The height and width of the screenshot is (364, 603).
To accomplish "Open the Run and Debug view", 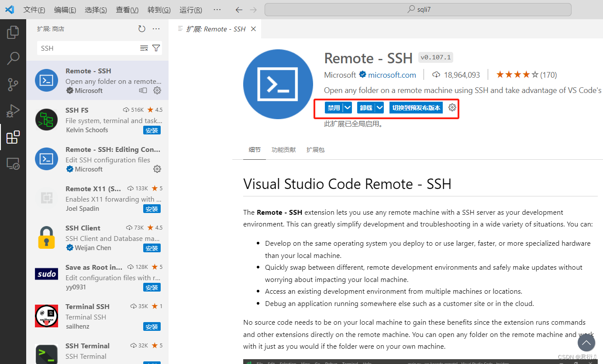I will point(13,111).
